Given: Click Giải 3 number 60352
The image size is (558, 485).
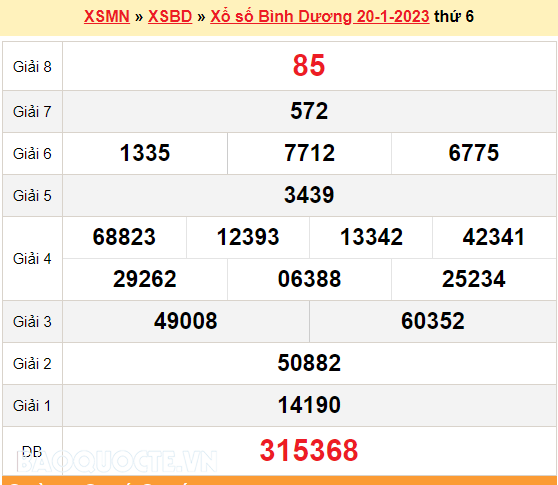Looking at the screenshot, I should (433, 321).
